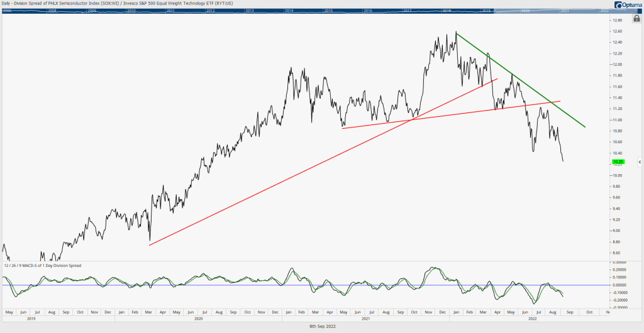
Task: Click the 9.00 price axis label
Action: pos(616,231)
